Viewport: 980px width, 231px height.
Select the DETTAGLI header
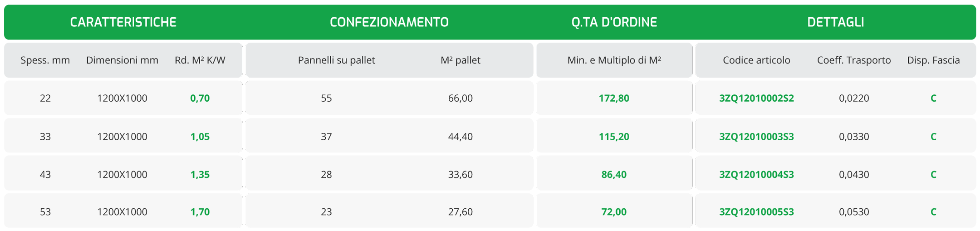835,22
